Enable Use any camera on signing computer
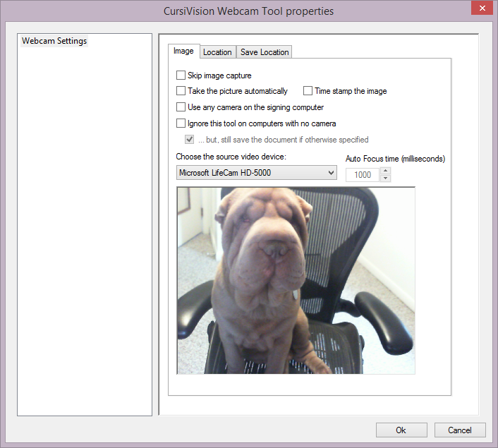 coord(181,107)
